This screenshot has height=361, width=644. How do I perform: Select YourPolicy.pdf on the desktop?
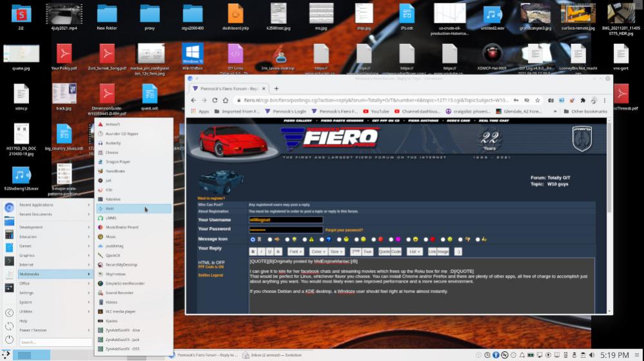(64, 57)
